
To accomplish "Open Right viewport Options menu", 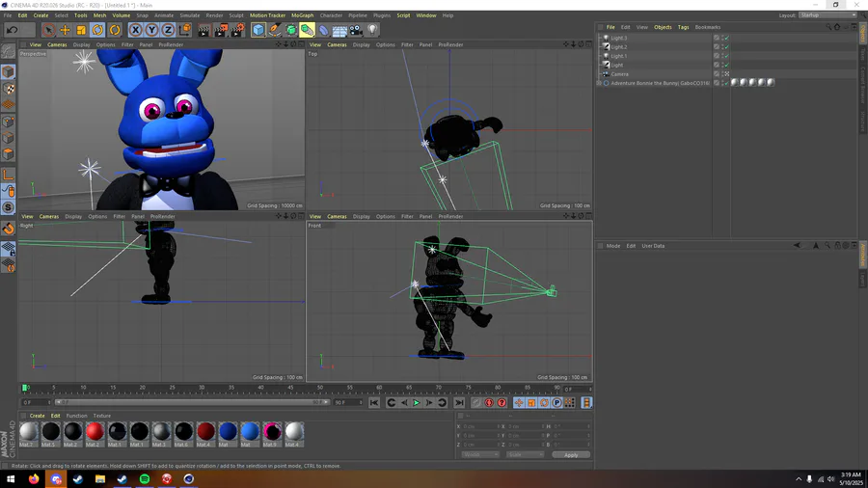I will 97,216.
